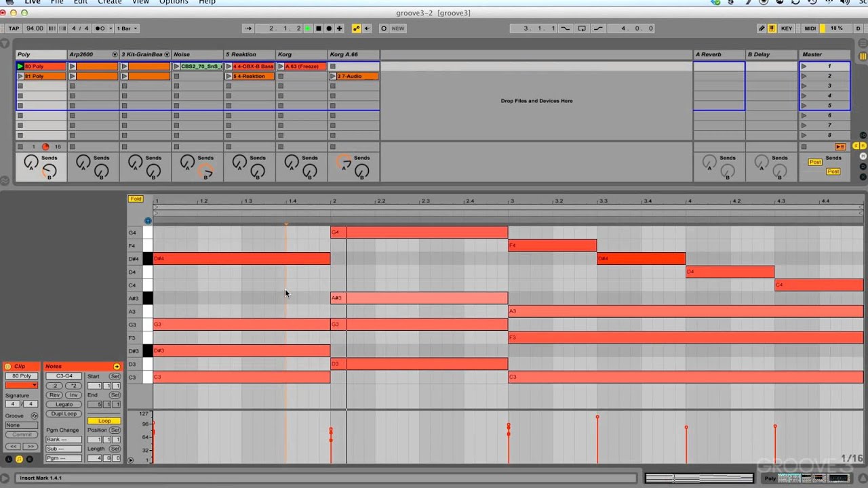This screenshot has width=868, height=488.
Task: Click the global Record button
Action: point(329,28)
